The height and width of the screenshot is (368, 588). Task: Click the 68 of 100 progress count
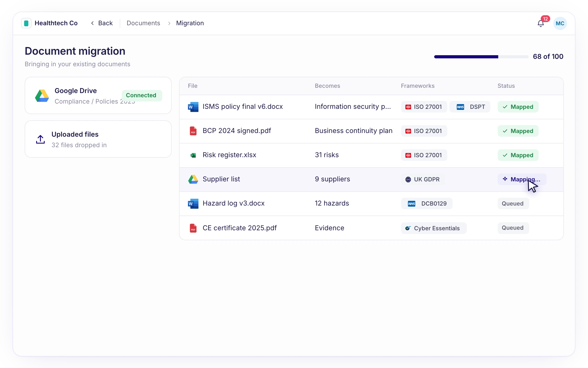548,57
